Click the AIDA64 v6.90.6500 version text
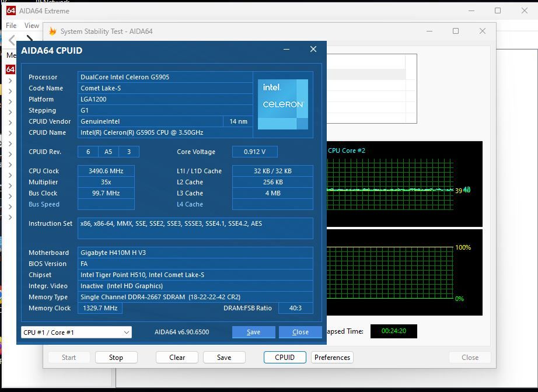This screenshot has height=392, width=538. click(x=182, y=332)
